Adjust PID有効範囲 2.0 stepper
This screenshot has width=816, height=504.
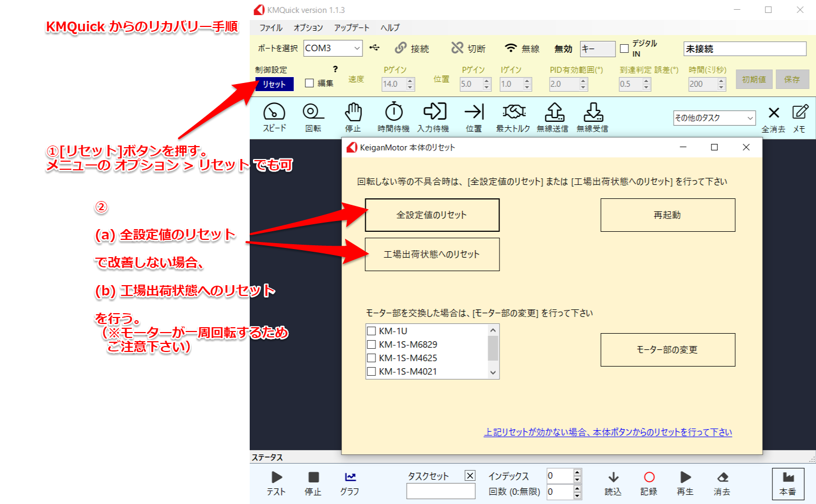point(583,84)
